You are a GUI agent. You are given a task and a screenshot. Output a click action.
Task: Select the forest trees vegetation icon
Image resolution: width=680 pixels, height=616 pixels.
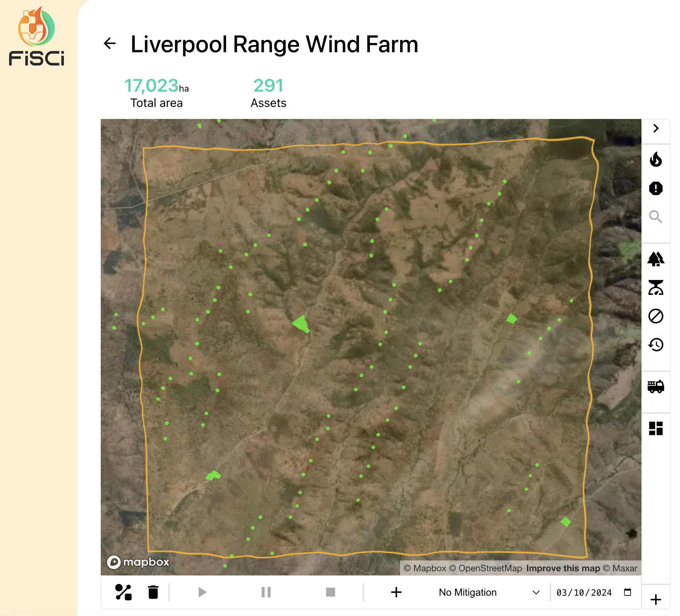[x=656, y=259]
